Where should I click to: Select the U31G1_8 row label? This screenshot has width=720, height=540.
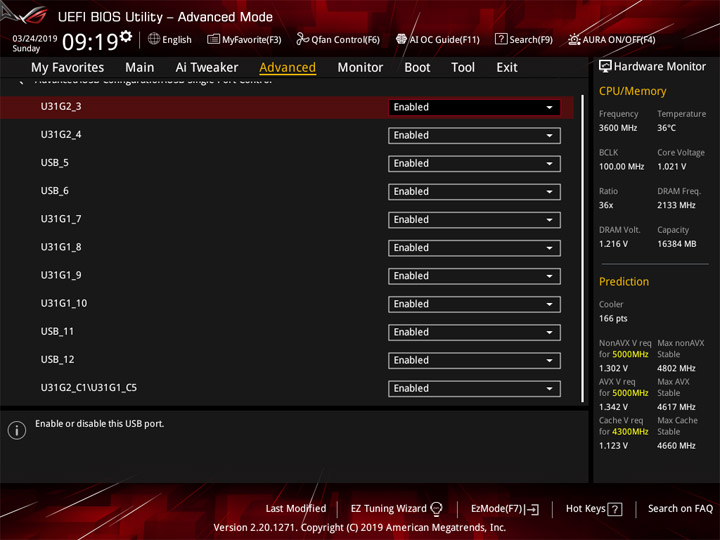pyautogui.click(x=61, y=247)
